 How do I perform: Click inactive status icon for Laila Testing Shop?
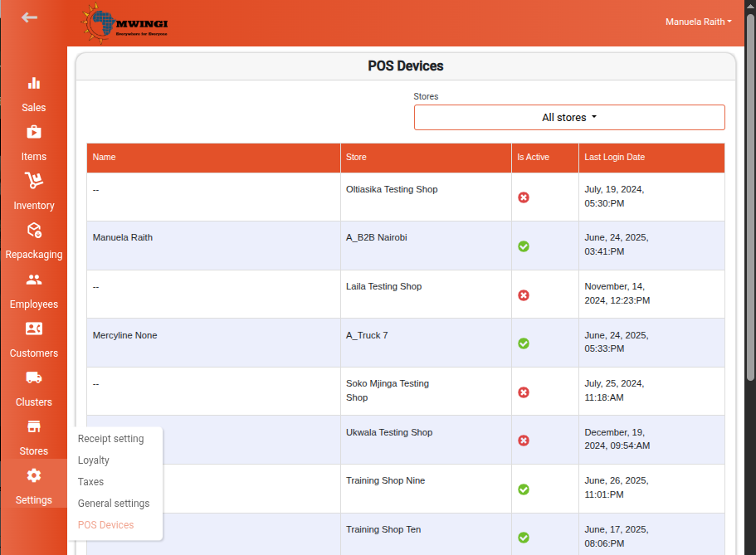[x=524, y=295]
